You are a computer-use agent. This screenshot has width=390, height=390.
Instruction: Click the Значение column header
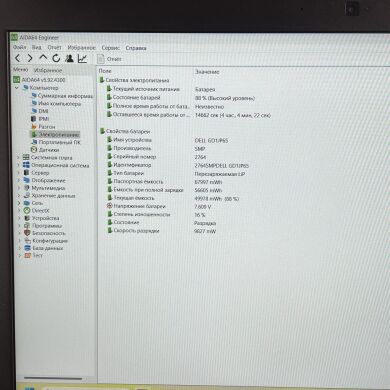pyautogui.click(x=207, y=72)
